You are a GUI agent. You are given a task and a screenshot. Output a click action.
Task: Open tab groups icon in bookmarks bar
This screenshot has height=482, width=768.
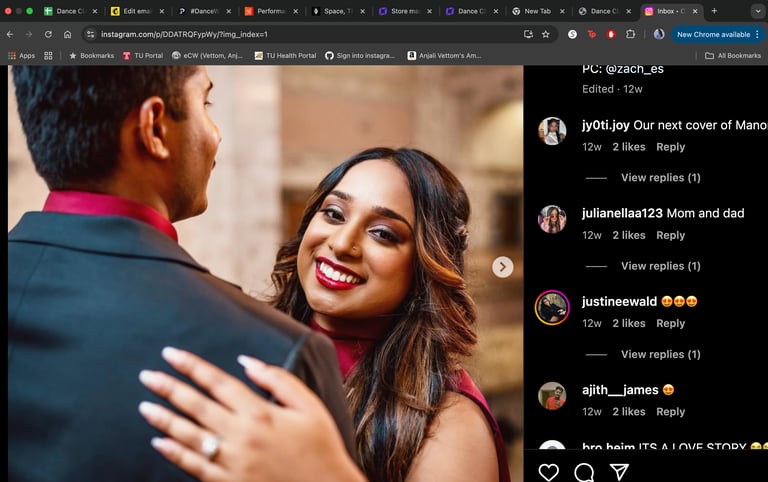(48, 56)
